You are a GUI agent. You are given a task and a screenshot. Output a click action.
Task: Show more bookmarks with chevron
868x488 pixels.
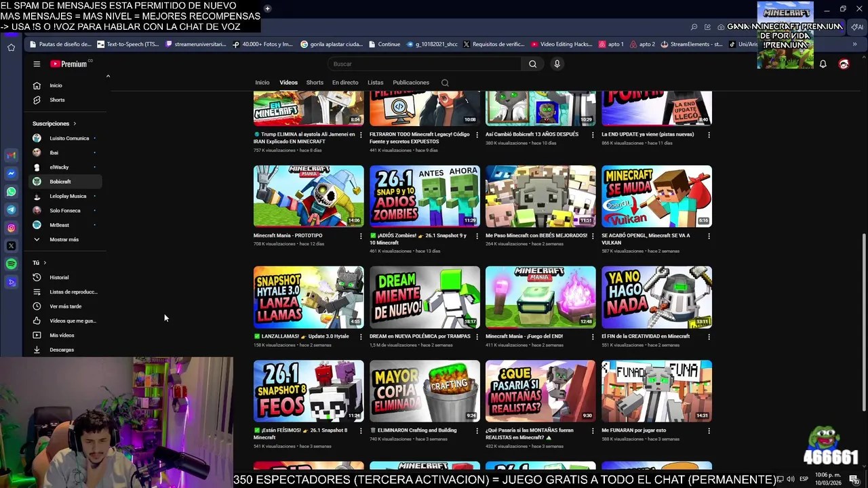click(x=854, y=44)
